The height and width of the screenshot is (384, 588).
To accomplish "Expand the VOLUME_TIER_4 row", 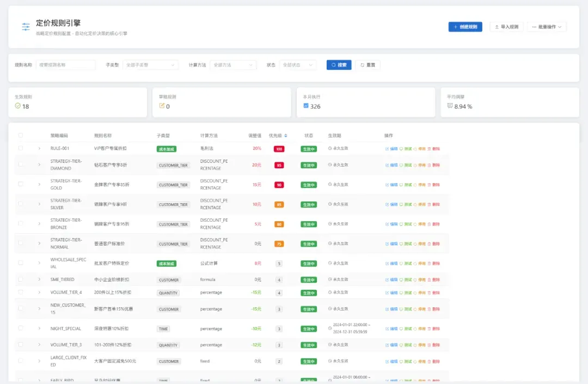I will tap(39, 292).
